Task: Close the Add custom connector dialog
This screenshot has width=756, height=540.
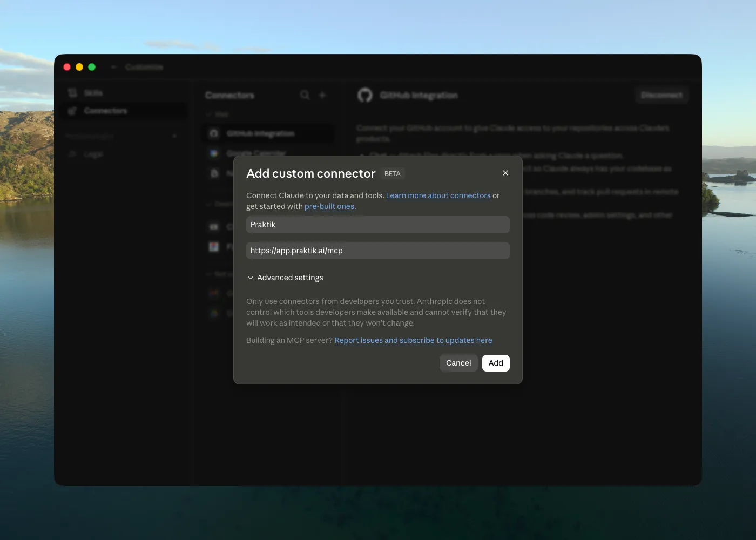Action: coord(505,173)
